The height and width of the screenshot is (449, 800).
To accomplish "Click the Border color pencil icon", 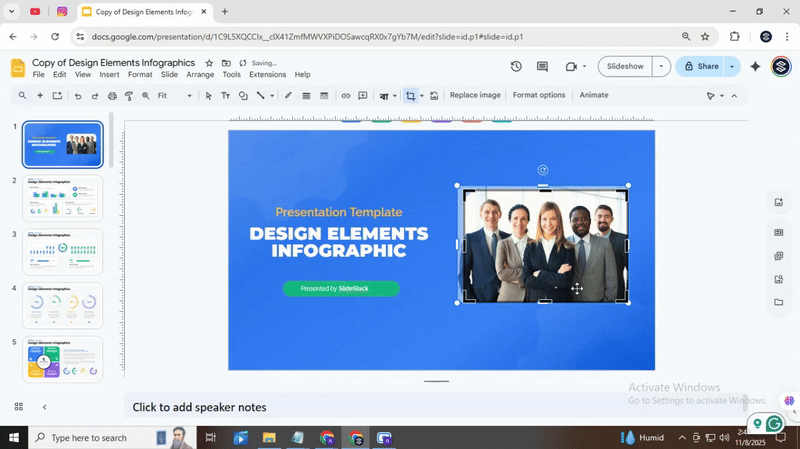I will coord(288,96).
